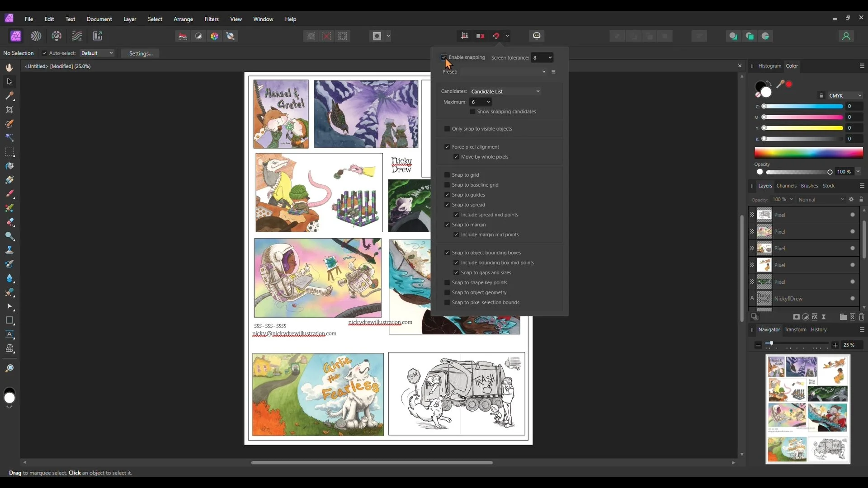
Task: Switch to the History panel tab
Action: [x=818, y=329]
